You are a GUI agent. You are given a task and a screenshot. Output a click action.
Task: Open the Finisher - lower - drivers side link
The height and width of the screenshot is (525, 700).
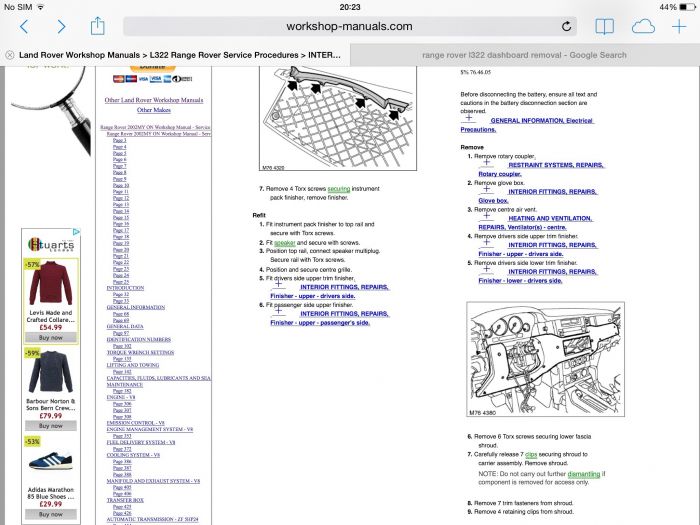coord(520,280)
